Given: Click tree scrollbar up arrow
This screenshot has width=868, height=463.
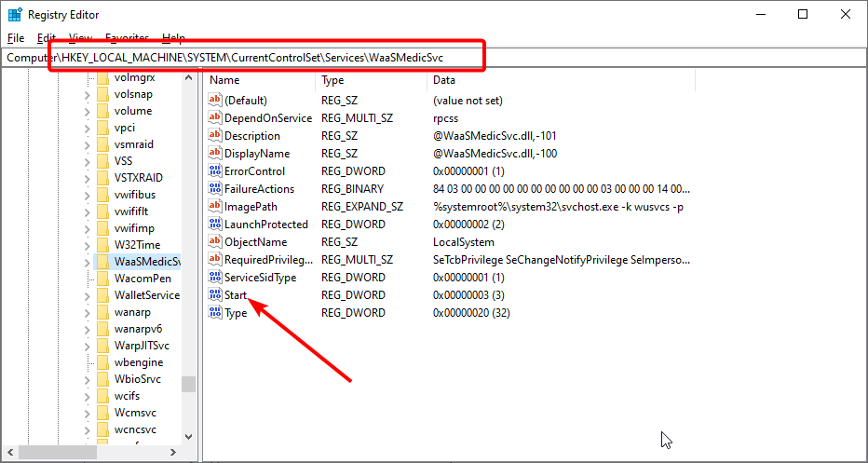Looking at the screenshot, I should [x=189, y=78].
